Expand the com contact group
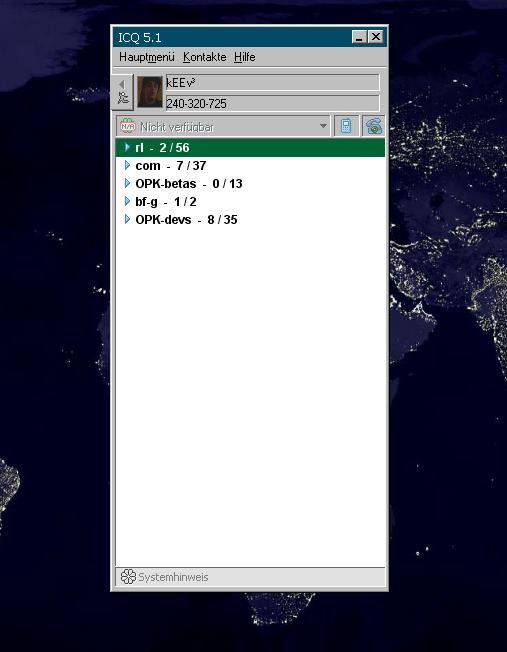507x652 pixels. click(127, 165)
